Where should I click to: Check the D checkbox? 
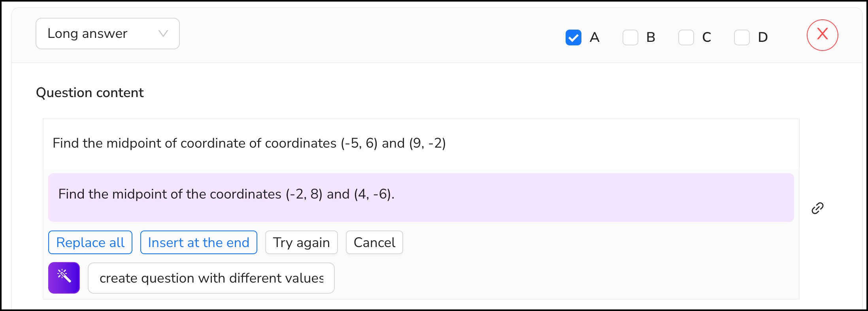(742, 37)
